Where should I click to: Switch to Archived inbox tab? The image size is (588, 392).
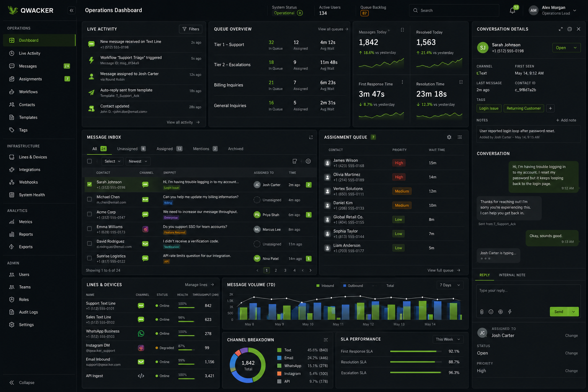pyautogui.click(x=235, y=149)
